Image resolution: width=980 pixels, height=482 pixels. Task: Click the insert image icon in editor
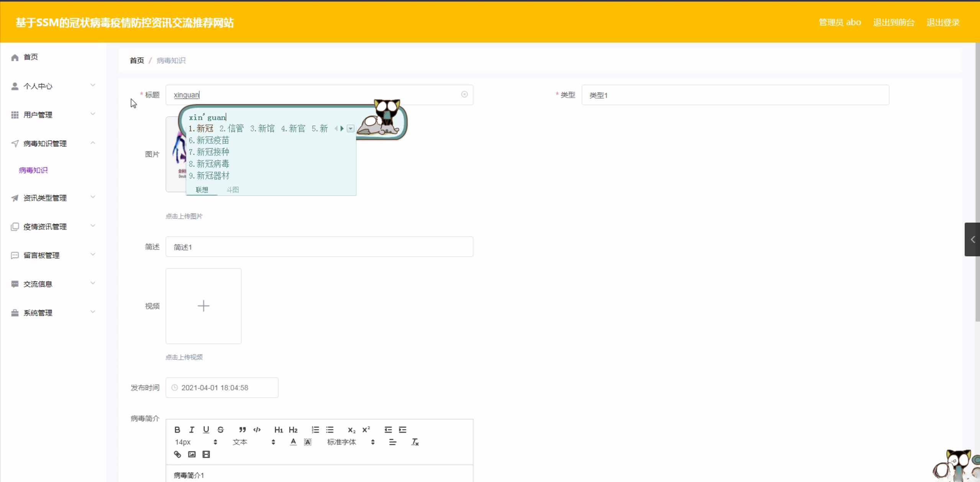(x=192, y=454)
